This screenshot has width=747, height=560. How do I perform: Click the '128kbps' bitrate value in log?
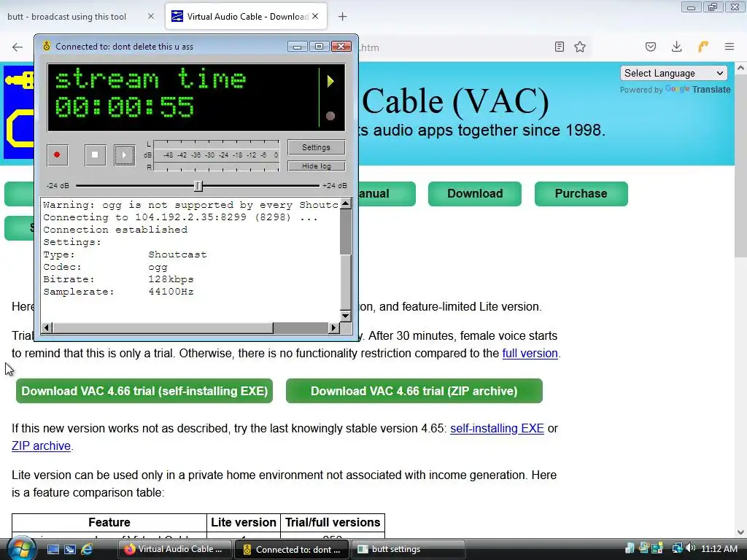point(171,279)
